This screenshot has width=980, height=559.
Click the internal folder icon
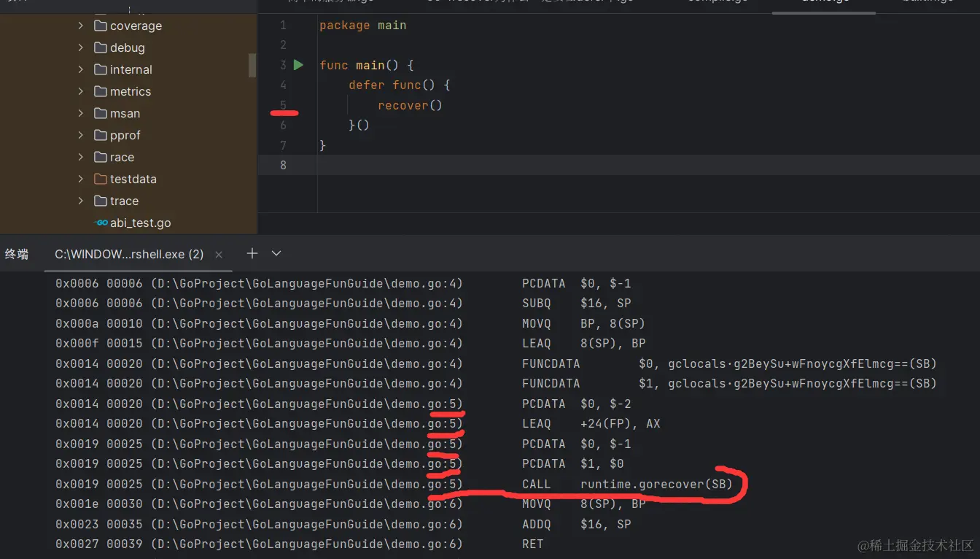[x=101, y=70]
